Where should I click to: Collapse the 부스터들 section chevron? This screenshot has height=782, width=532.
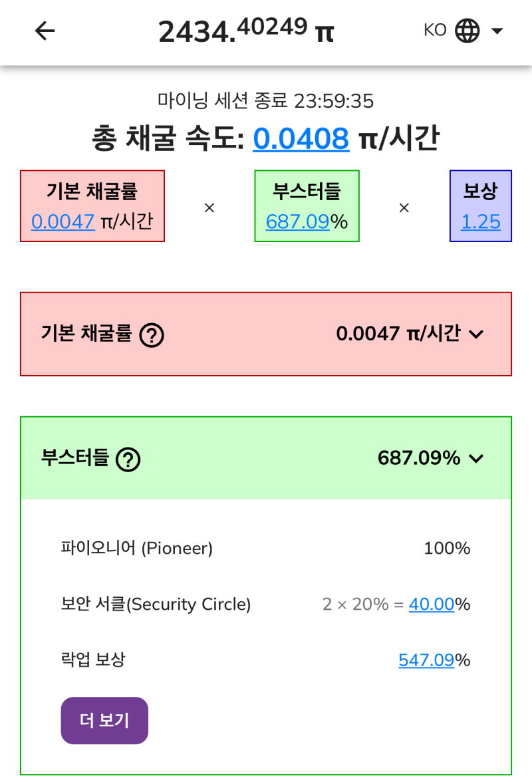[x=475, y=458]
